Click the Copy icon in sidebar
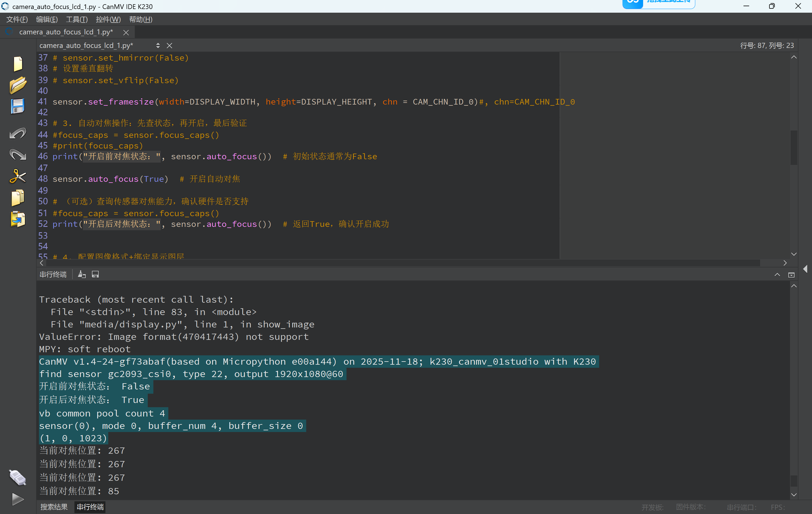 (17, 198)
